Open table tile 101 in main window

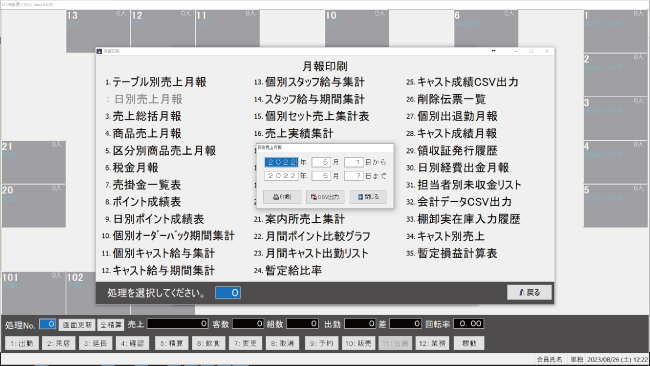(34, 293)
